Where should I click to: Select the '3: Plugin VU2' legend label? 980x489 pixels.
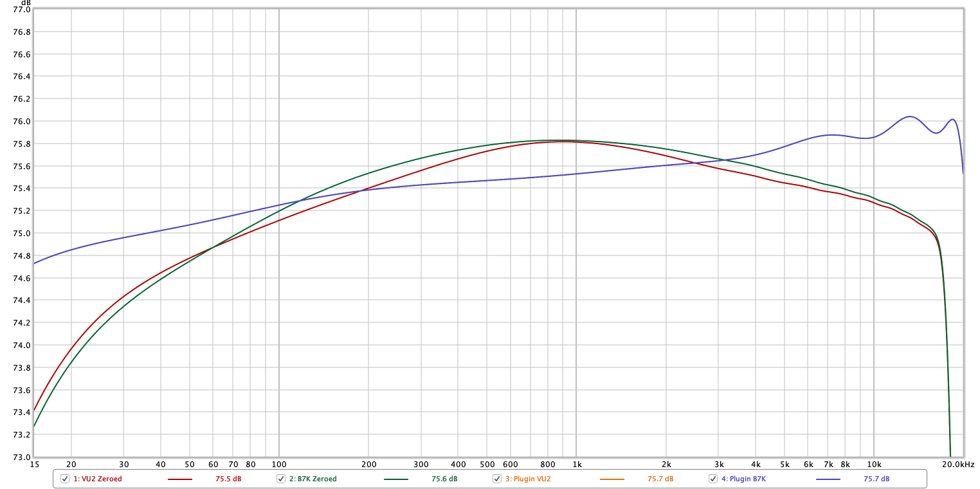528,479
